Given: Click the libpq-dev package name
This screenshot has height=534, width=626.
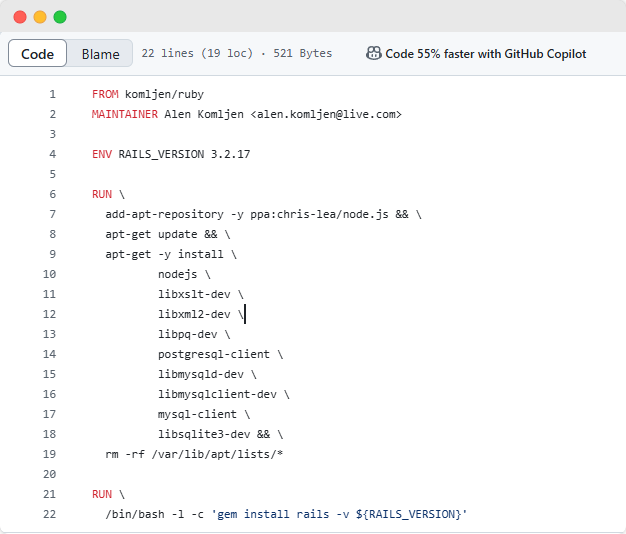Looking at the screenshot, I should tap(188, 334).
